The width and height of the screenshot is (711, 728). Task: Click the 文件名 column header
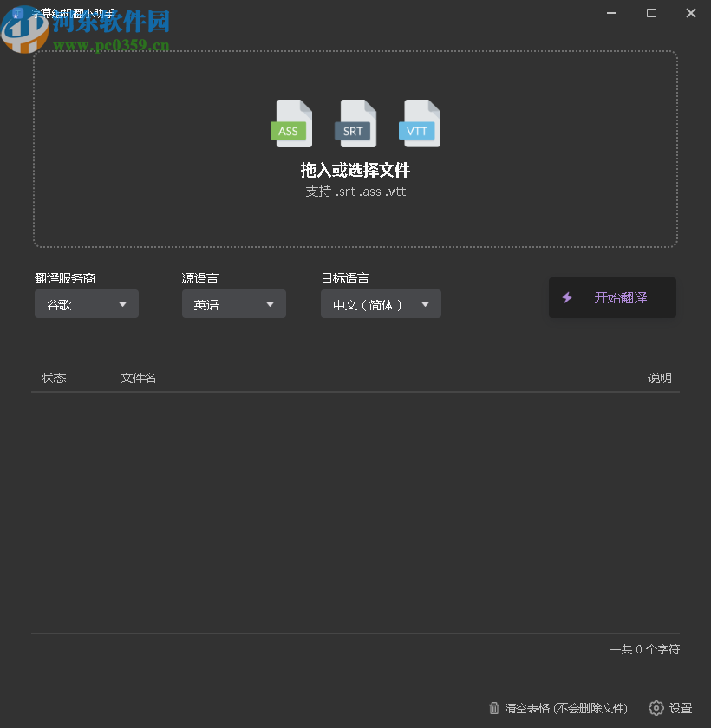point(138,378)
